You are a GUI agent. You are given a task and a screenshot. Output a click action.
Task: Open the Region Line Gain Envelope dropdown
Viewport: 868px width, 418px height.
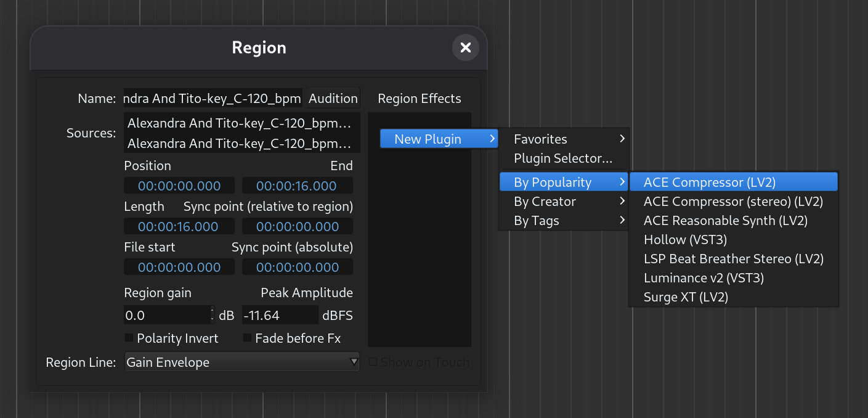click(x=241, y=362)
